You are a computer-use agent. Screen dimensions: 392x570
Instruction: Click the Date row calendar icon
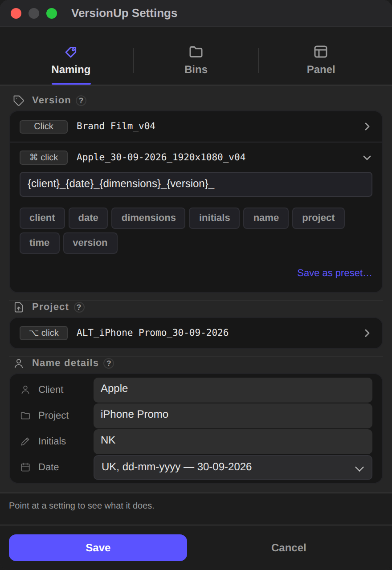coord(25,467)
